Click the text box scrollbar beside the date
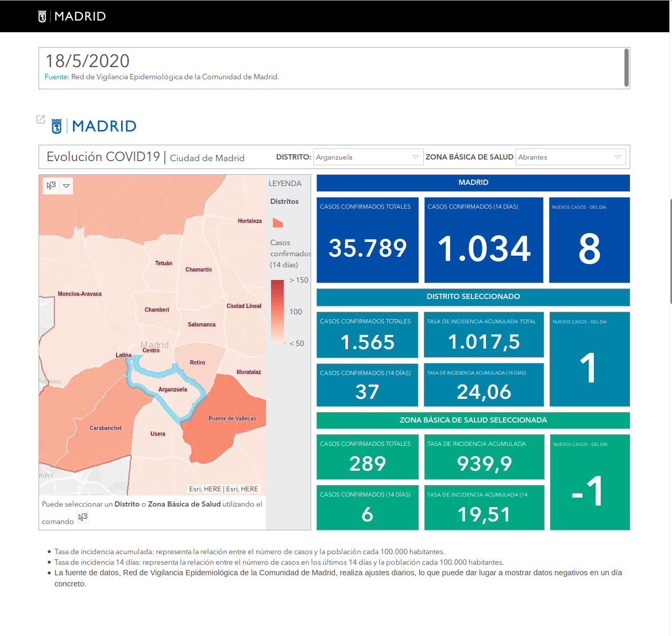 (627, 68)
